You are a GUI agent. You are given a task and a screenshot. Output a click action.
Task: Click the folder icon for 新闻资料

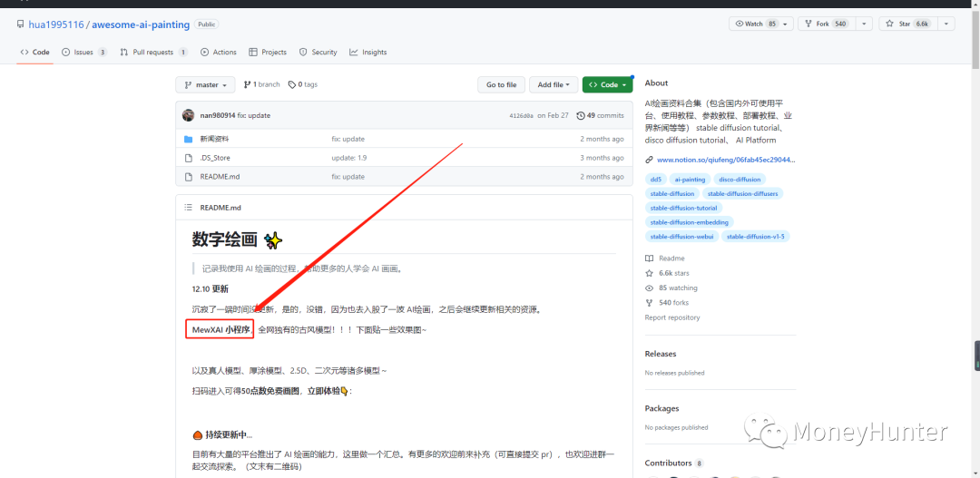click(x=188, y=139)
